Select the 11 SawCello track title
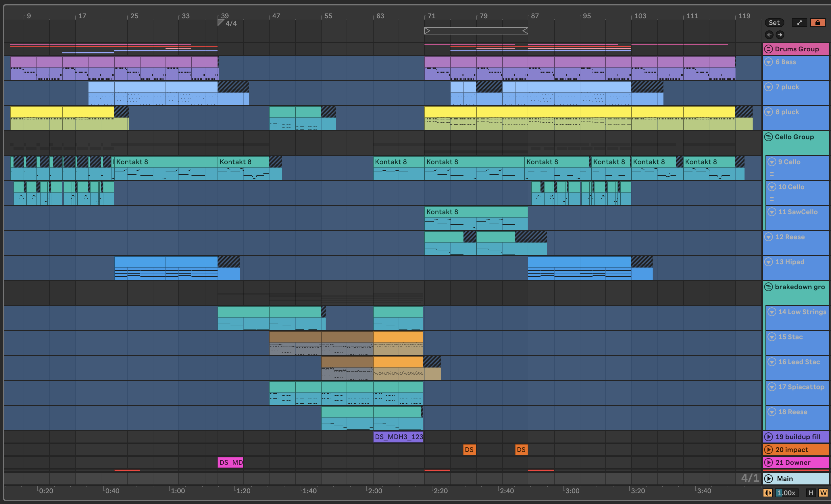Viewport: 831px width, 504px height. [798, 212]
